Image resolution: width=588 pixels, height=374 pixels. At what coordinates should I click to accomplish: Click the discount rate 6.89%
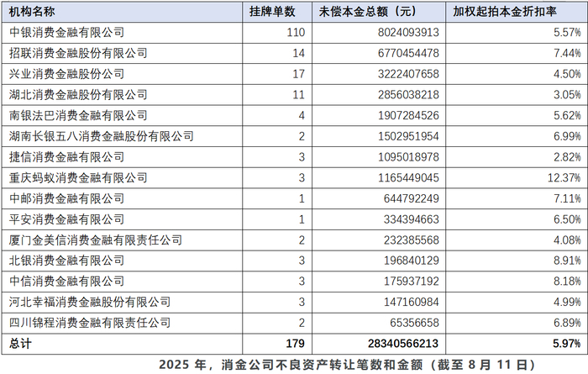point(567,323)
